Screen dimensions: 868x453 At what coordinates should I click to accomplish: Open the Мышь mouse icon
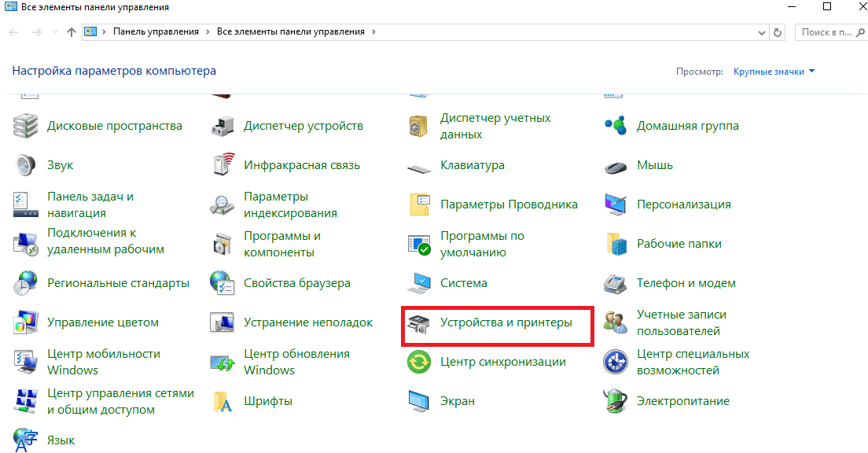point(615,166)
